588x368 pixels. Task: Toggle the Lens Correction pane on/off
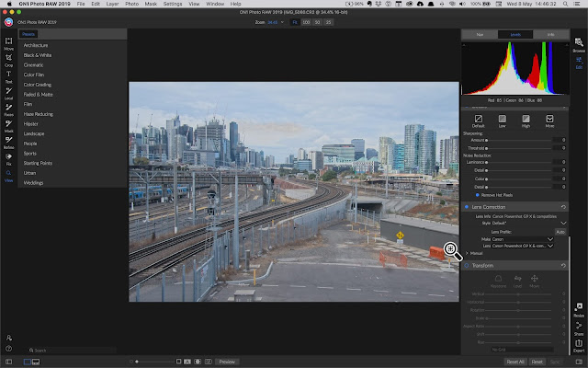[x=468, y=207]
